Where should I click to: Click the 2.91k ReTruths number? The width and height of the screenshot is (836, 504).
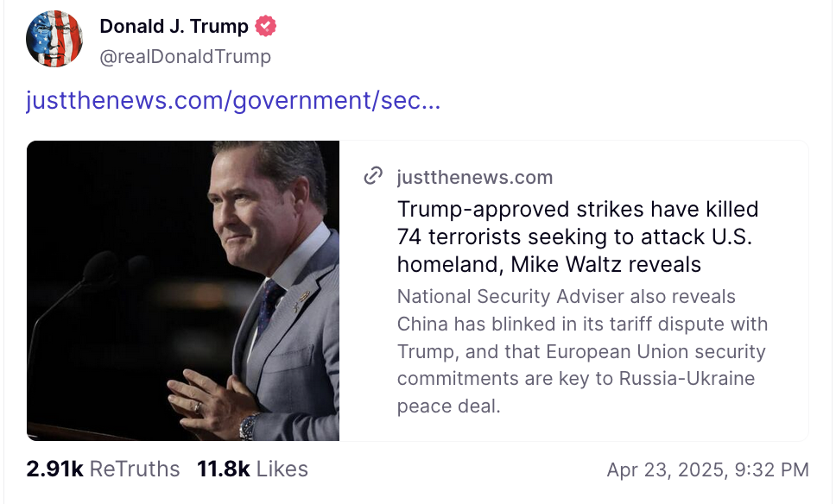54,469
